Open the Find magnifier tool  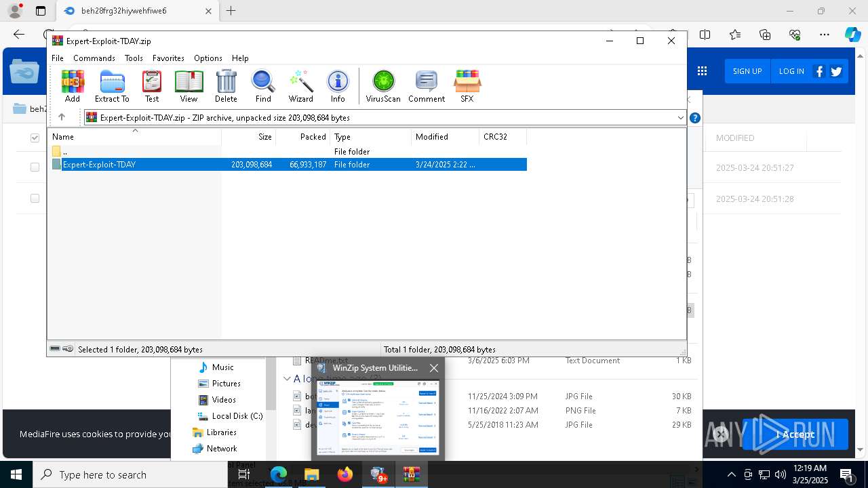coord(263,86)
